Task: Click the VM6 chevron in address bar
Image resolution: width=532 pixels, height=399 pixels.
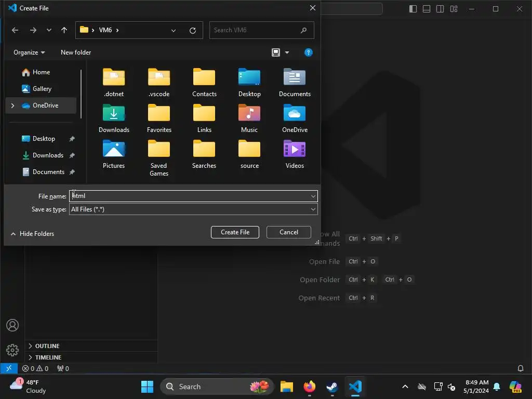Action: tap(117, 30)
